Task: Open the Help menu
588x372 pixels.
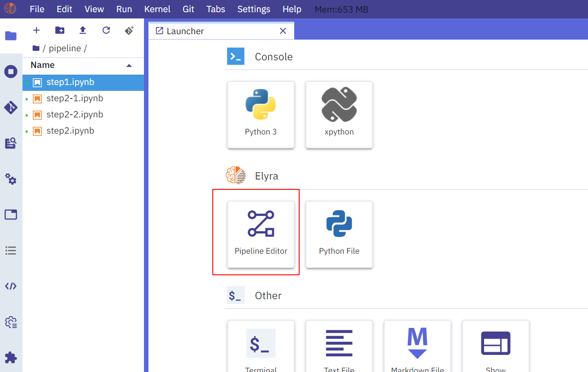Action: 292,9
